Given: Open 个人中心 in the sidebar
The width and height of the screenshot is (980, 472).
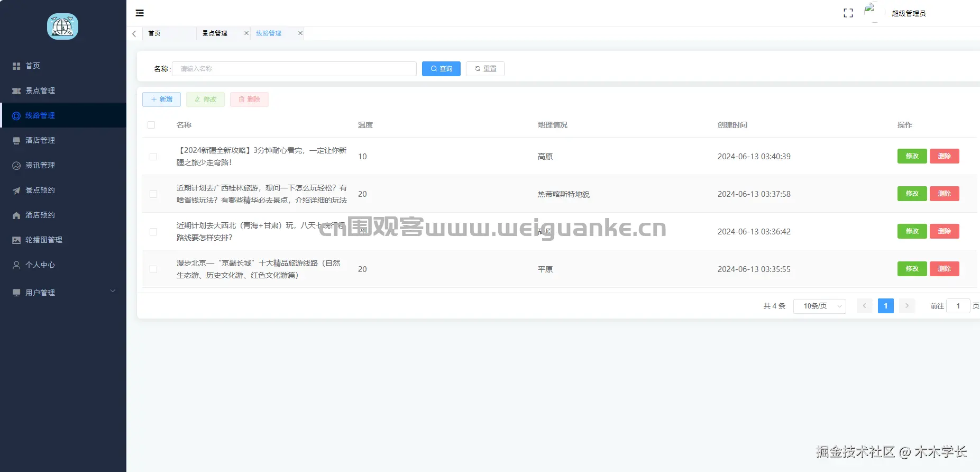Looking at the screenshot, I should [x=63, y=265].
